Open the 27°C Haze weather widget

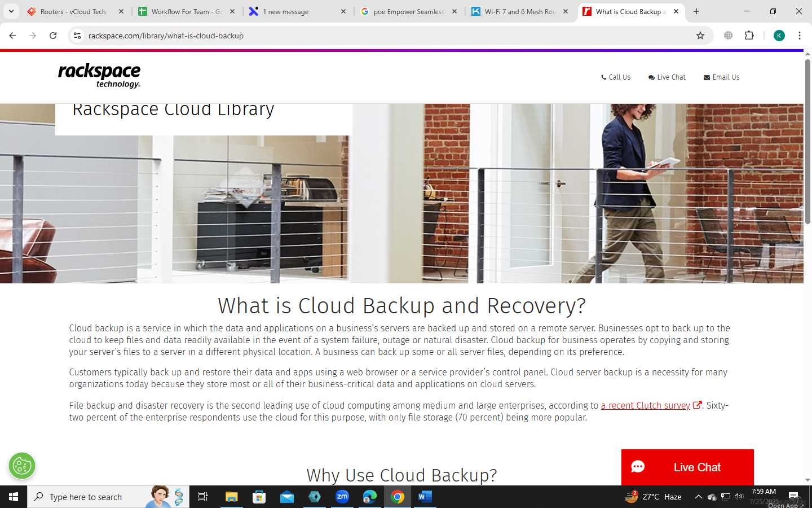pos(654,497)
